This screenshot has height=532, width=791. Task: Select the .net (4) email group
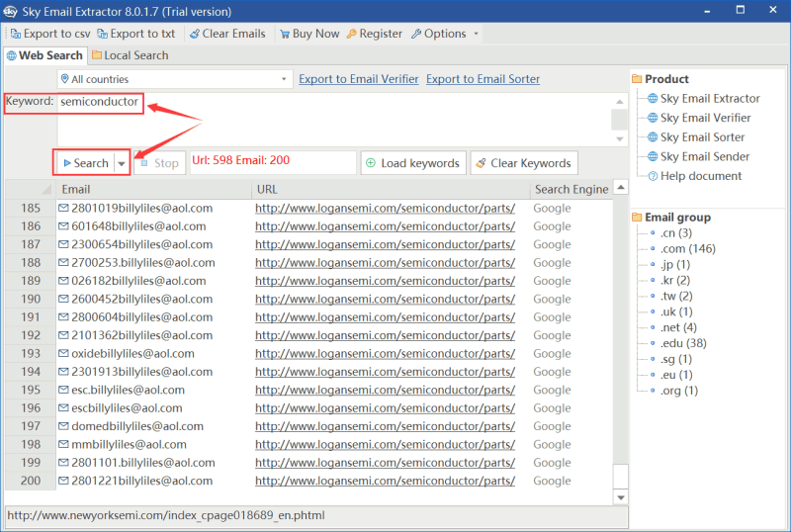[x=678, y=327]
